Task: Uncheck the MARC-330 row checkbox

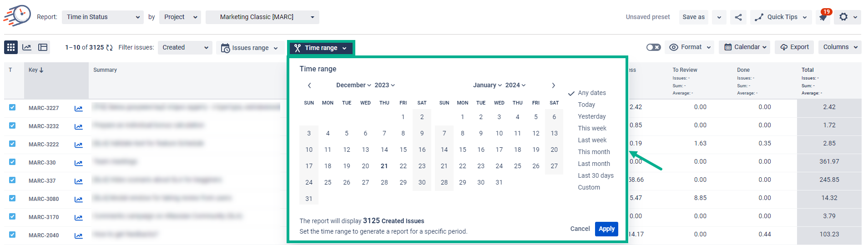Action: coord(12,162)
